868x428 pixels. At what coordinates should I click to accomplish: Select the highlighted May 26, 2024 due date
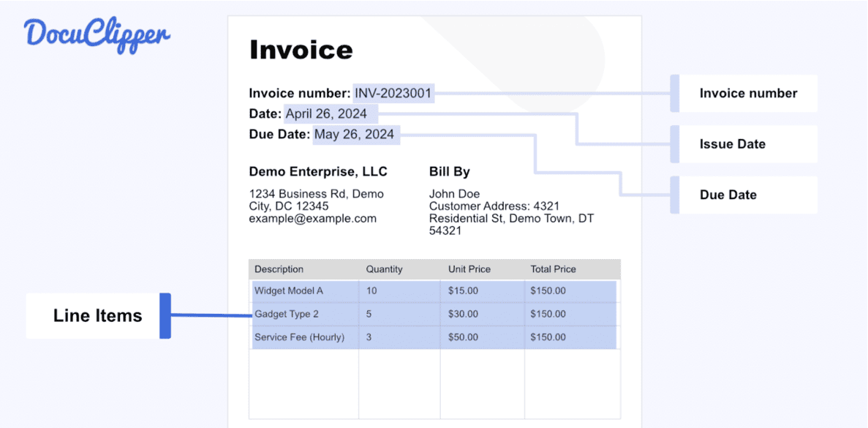(354, 135)
